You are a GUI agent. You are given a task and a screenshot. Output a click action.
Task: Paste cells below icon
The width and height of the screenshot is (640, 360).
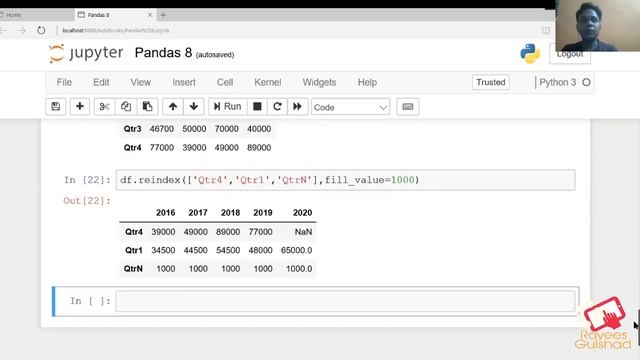point(147,107)
